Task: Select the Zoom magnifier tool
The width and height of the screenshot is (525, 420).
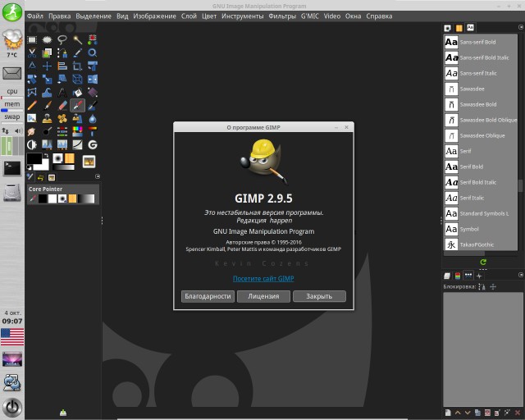Action: pyautogui.click(x=93, y=53)
